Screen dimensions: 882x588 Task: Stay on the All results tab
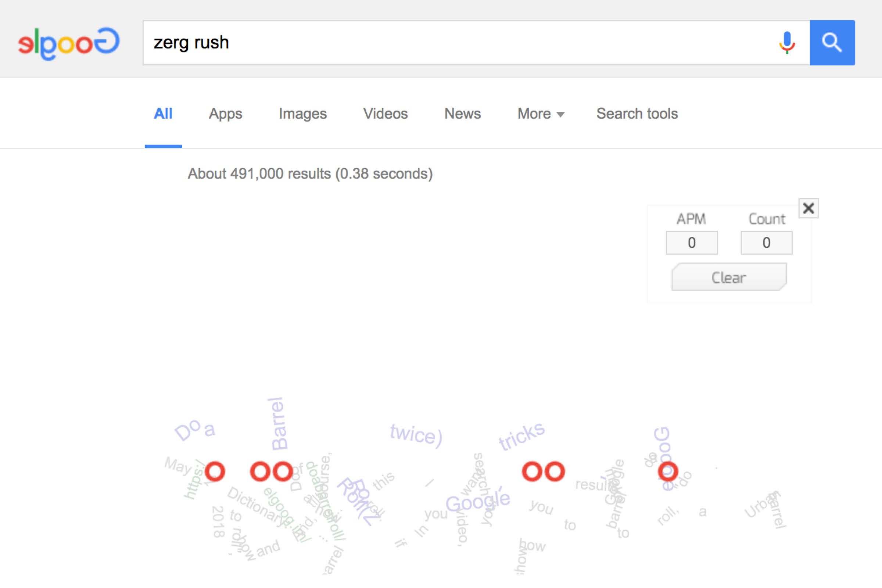[164, 114]
